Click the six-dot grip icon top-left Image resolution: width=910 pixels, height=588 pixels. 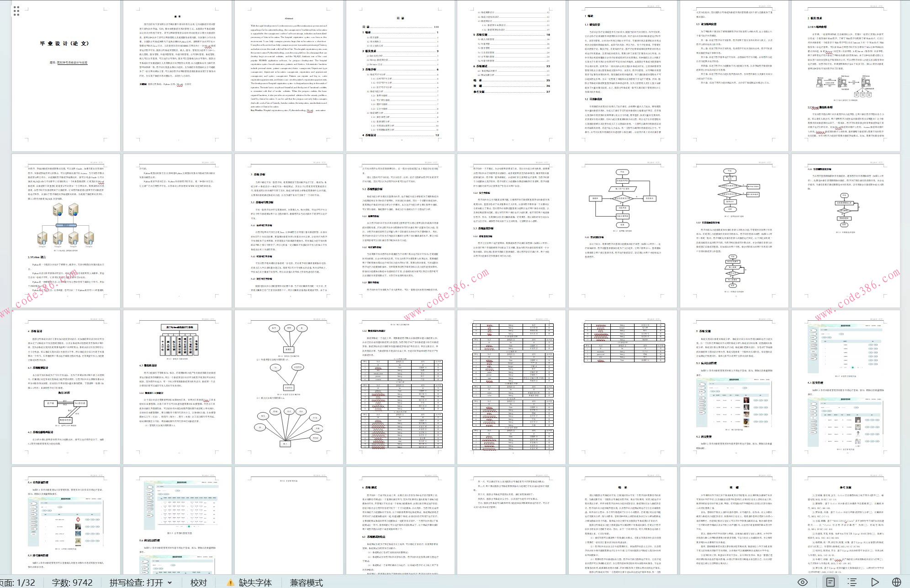coord(16,11)
